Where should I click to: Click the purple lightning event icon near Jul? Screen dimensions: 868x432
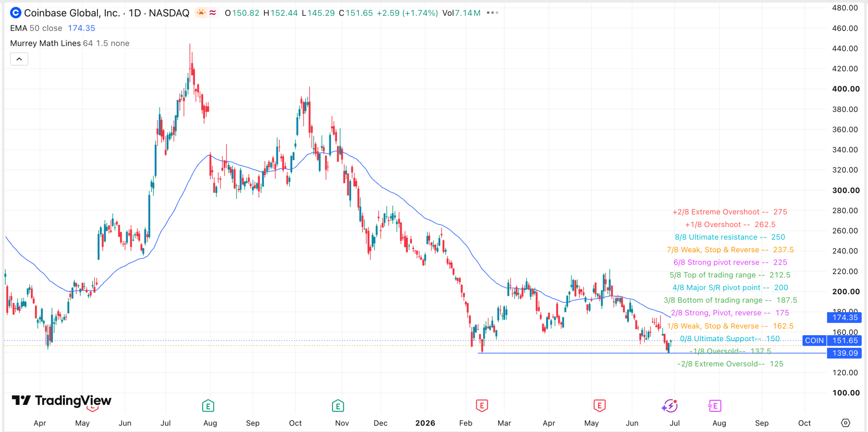point(670,406)
